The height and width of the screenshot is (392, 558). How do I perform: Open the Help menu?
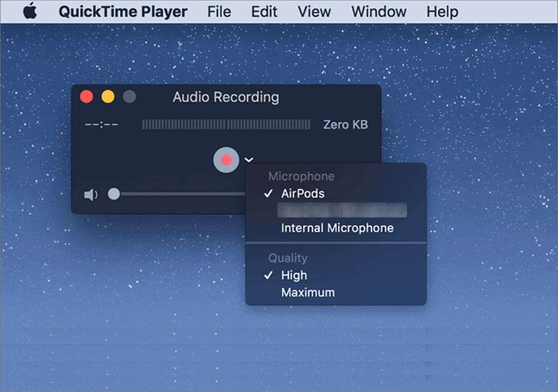tap(442, 12)
